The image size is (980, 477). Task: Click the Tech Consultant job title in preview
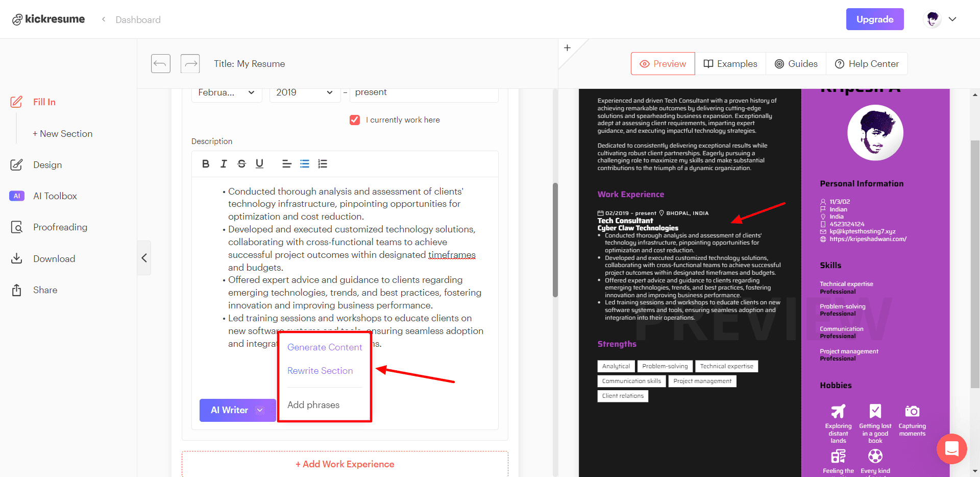point(625,221)
